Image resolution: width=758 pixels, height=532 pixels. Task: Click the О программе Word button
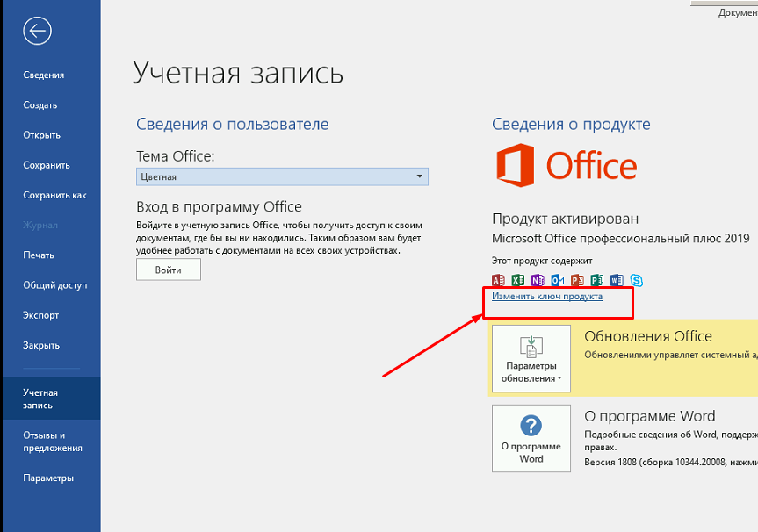[x=531, y=438]
